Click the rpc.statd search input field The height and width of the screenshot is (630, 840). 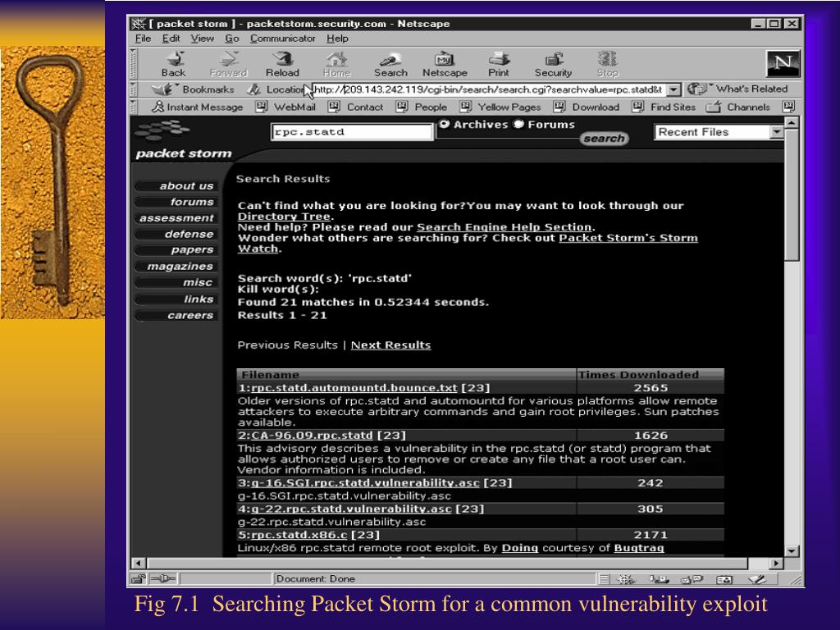pos(353,132)
